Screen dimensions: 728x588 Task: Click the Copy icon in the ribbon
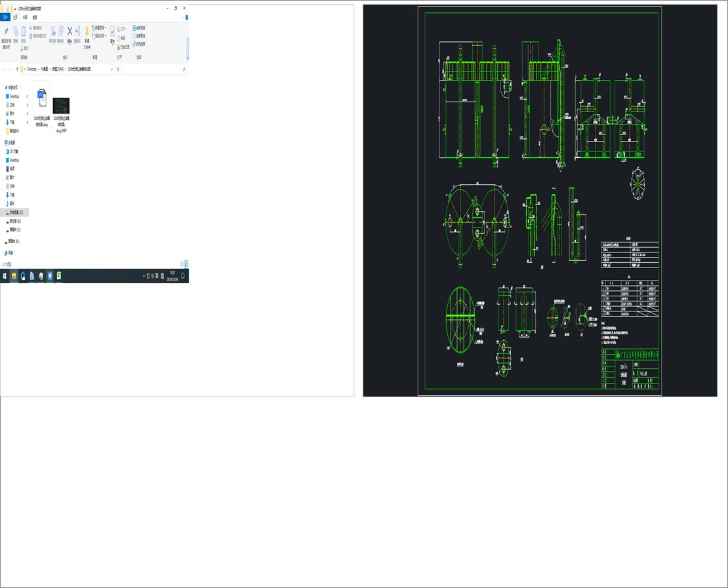click(15, 31)
